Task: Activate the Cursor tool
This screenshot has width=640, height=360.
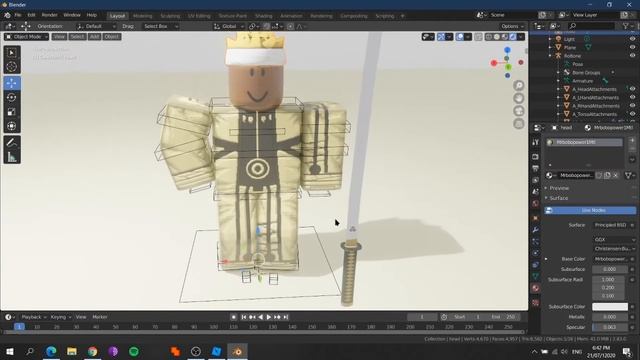Action: (x=12, y=67)
